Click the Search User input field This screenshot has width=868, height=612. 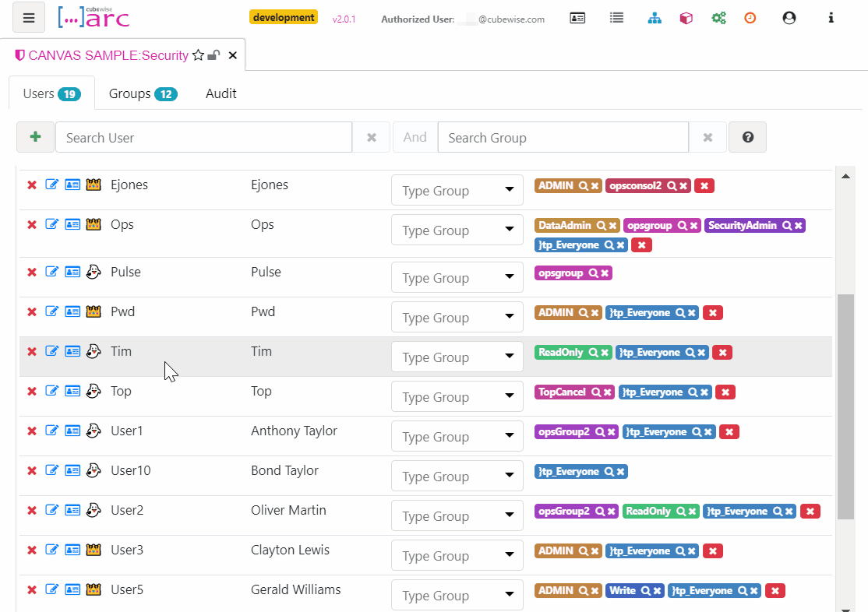pos(203,137)
